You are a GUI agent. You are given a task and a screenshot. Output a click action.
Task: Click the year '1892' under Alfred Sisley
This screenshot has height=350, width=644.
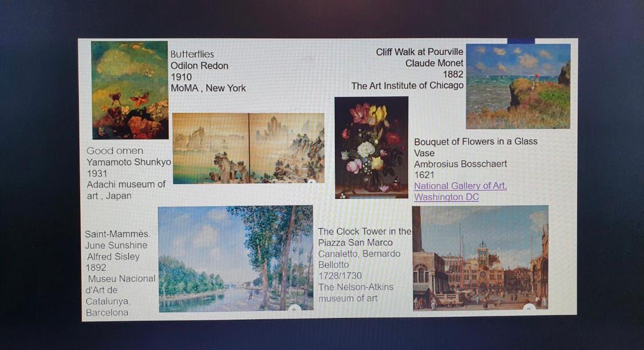point(96,268)
